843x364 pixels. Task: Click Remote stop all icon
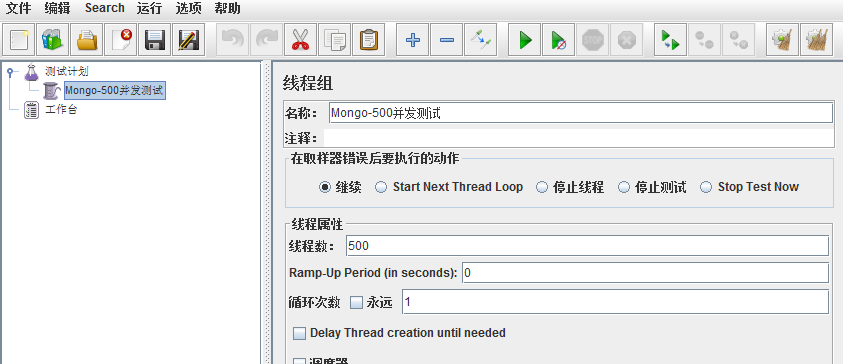(704, 40)
